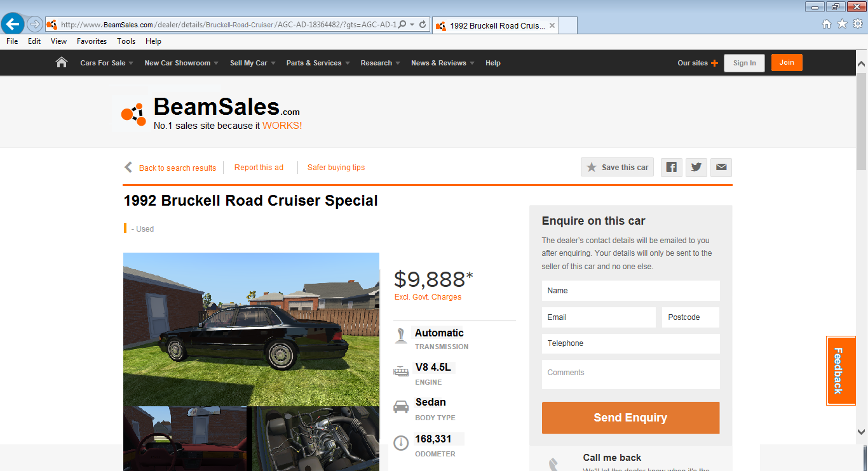Open the engine bay thumbnail image
This screenshot has height=471, width=868.
pyautogui.click(x=316, y=439)
